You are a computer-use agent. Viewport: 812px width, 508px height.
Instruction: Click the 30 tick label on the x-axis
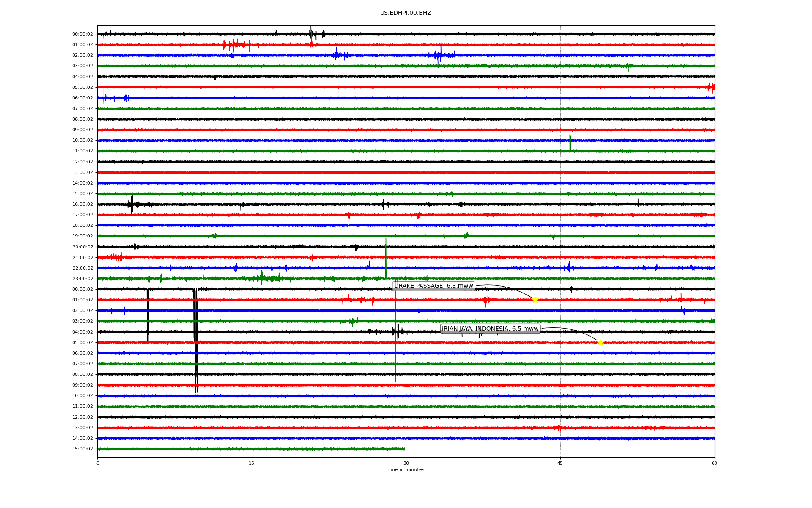point(406,463)
